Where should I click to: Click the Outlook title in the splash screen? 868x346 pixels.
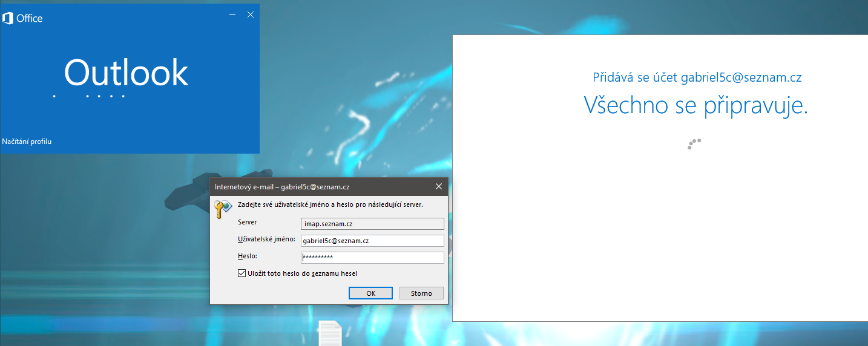pyautogui.click(x=126, y=73)
